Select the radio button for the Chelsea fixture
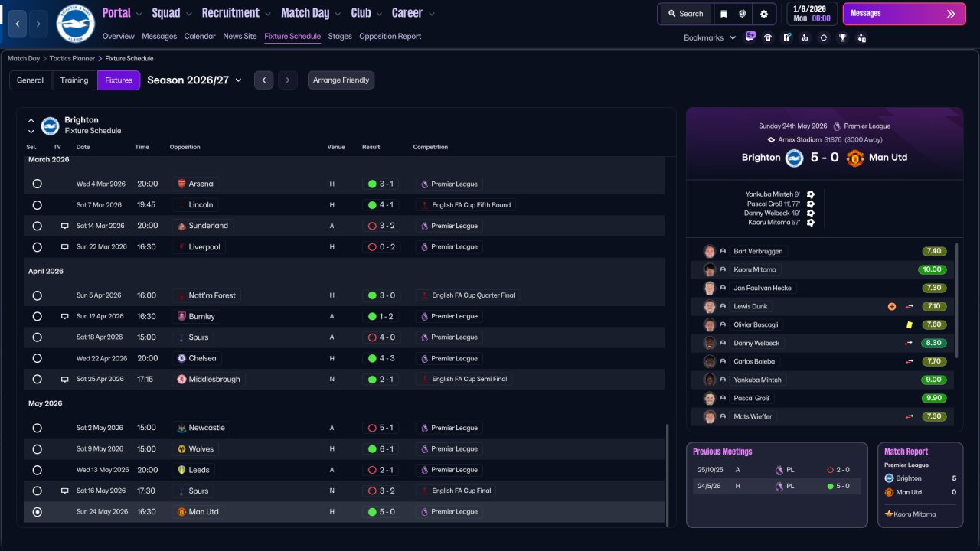Viewport: 980px width, 551px height. [x=37, y=358]
